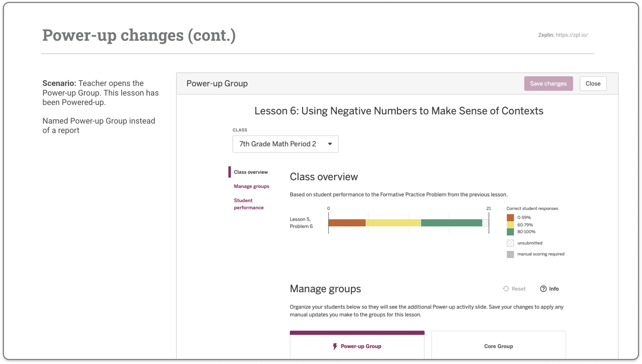Viewport: 642px width, 364px height.
Task: Jump to Student performance in the side navigation
Action: [249, 204]
